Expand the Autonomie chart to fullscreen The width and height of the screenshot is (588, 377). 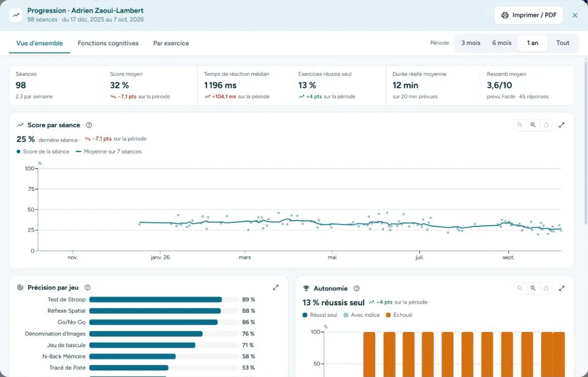(x=561, y=288)
